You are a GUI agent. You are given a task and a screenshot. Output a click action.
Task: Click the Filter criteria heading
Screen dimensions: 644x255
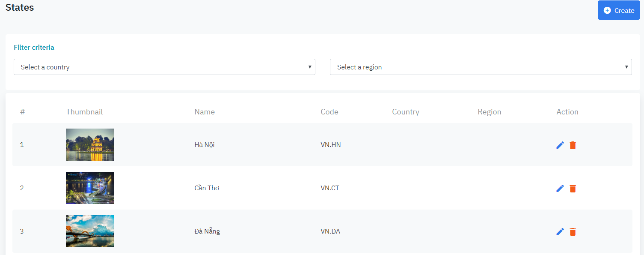pyautogui.click(x=34, y=48)
